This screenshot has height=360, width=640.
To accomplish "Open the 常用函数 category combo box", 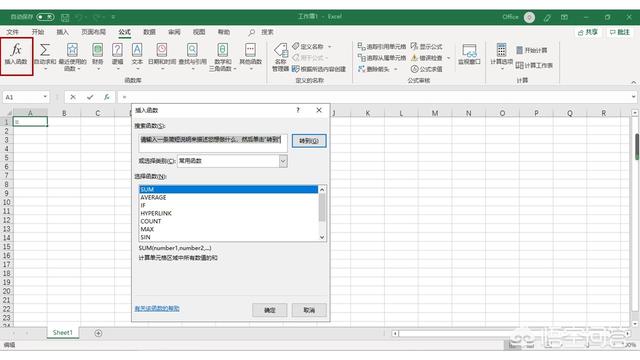I will (232, 161).
